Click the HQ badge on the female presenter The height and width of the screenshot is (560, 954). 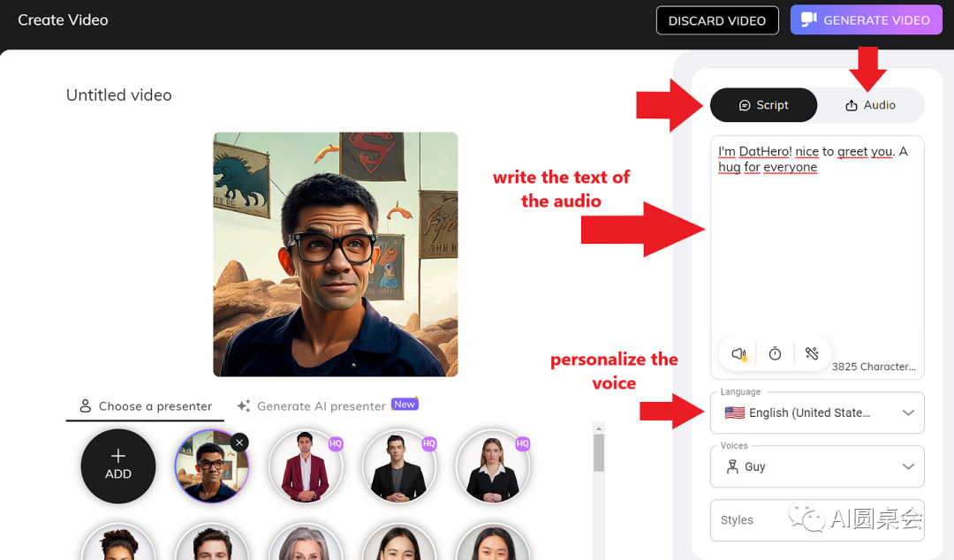[x=523, y=443]
